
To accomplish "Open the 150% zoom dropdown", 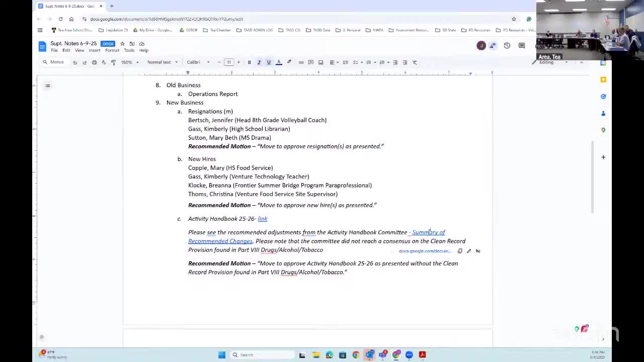I will [130, 62].
